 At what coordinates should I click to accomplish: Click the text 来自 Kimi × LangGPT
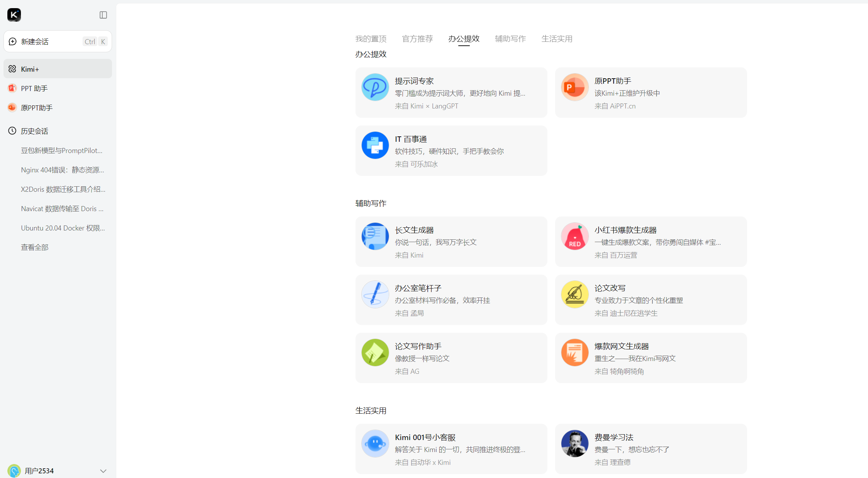[x=426, y=106]
